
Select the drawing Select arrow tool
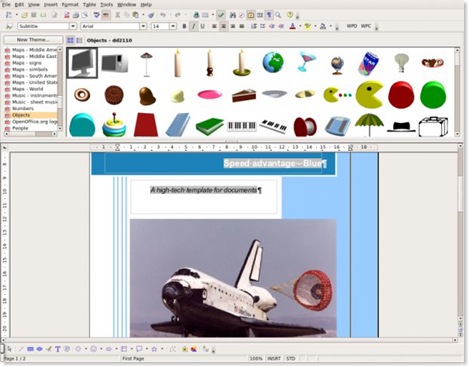[x=9, y=349]
